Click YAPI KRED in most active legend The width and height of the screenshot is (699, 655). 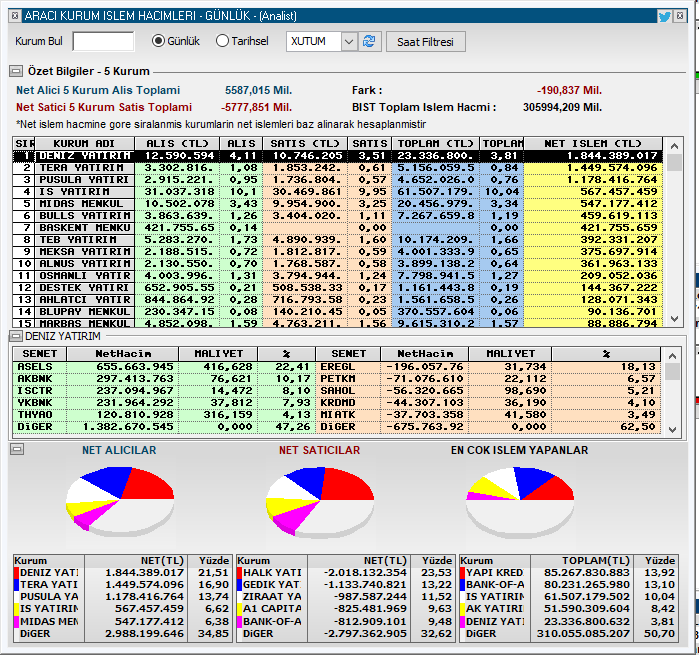point(495,573)
